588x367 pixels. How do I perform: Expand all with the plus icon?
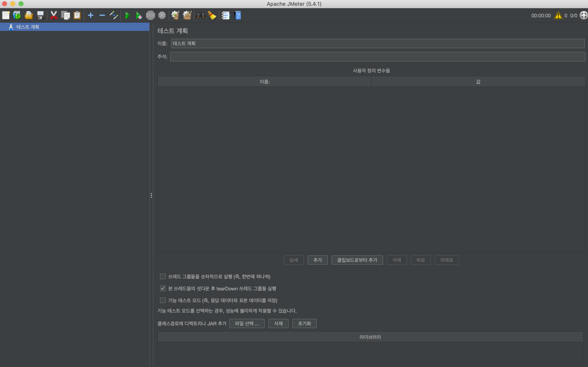(x=91, y=15)
